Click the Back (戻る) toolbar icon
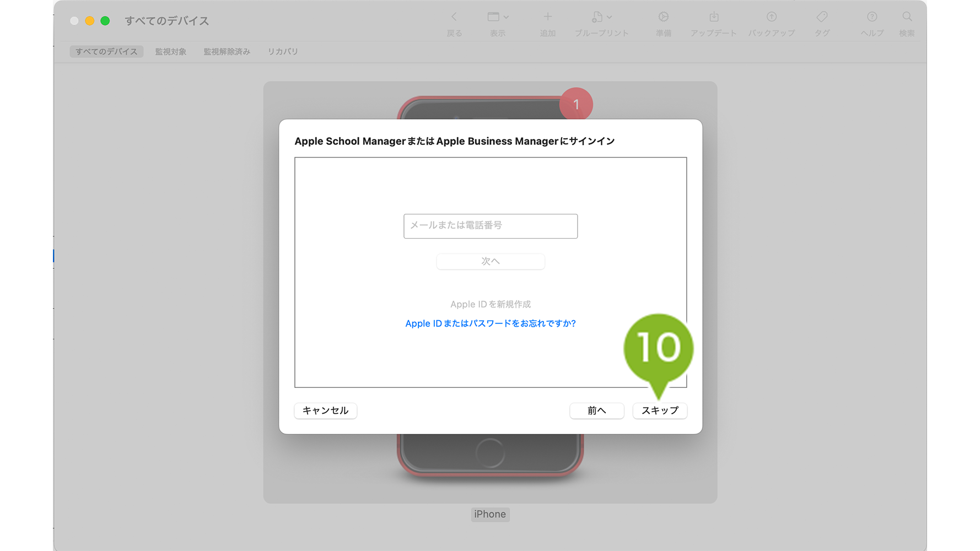Viewport: 980px width, 551px height. tap(454, 17)
